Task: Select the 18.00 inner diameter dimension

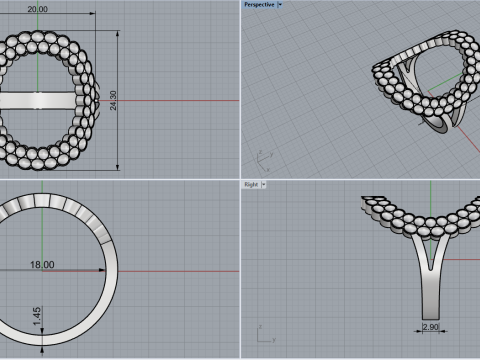Action: point(42,265)
